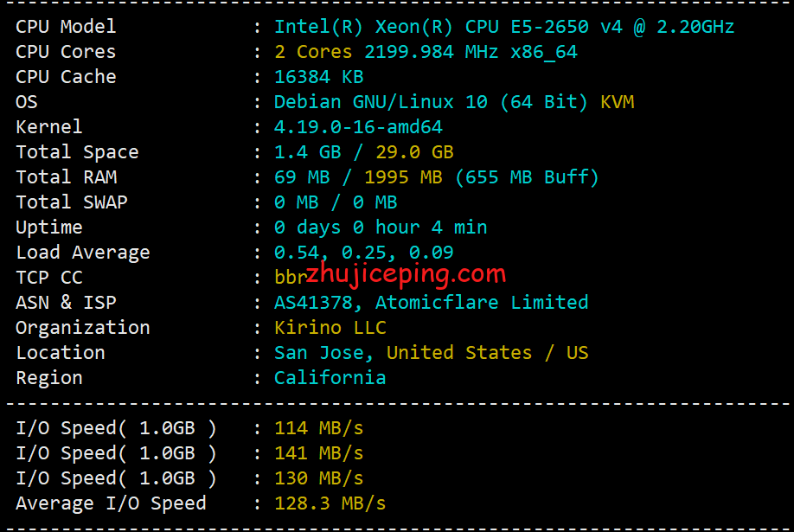Select the '2 Cores 2199.984 MHz x86_64' value
Screen dimensions: 794x532
[x=426, y=52]
